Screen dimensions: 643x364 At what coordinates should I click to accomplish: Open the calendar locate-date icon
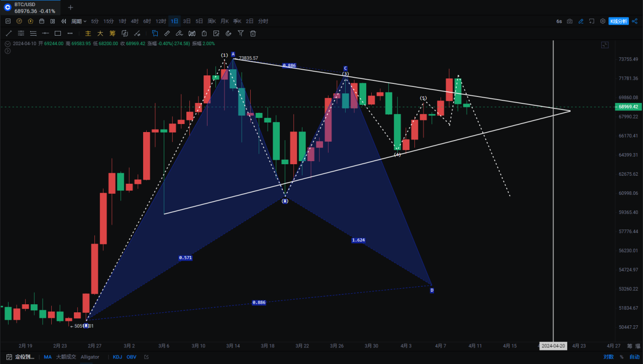[9, 357]
